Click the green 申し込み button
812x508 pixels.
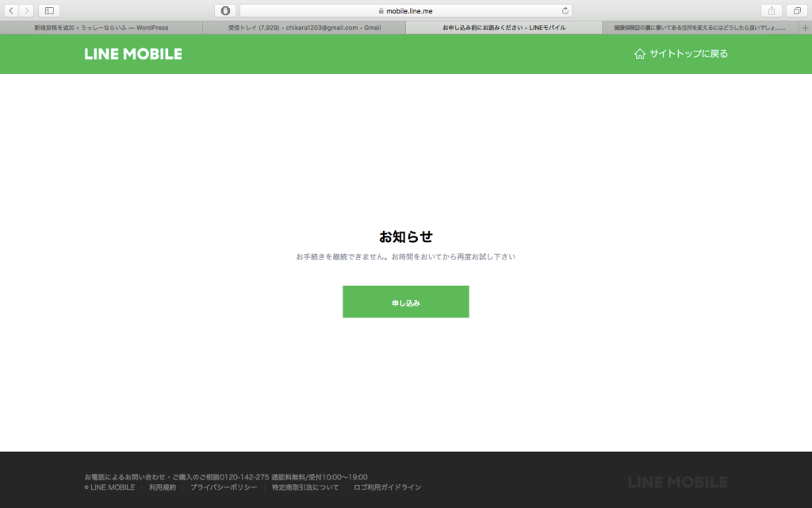click(406, 302)
